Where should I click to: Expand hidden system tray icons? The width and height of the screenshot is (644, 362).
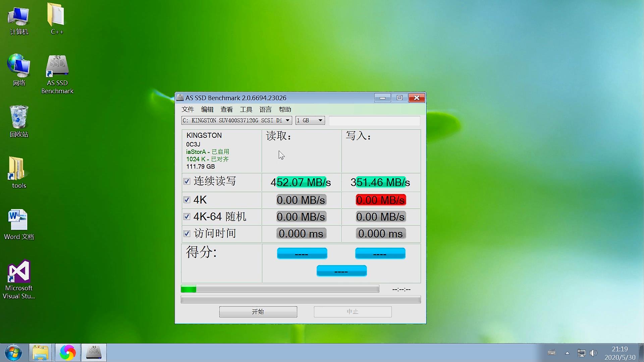coord(567,353)
